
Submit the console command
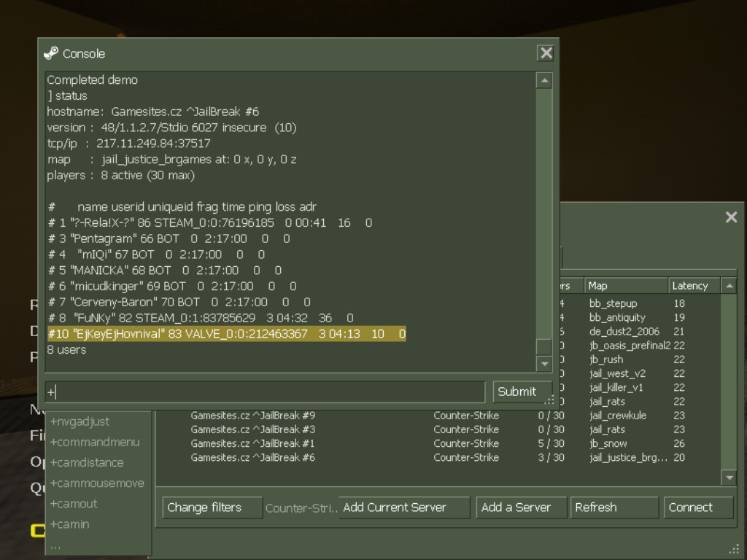coord(522,392)
